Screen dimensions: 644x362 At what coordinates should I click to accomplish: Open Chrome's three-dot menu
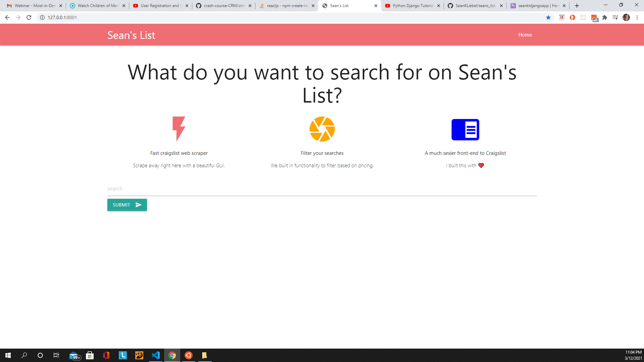[637, 17]
